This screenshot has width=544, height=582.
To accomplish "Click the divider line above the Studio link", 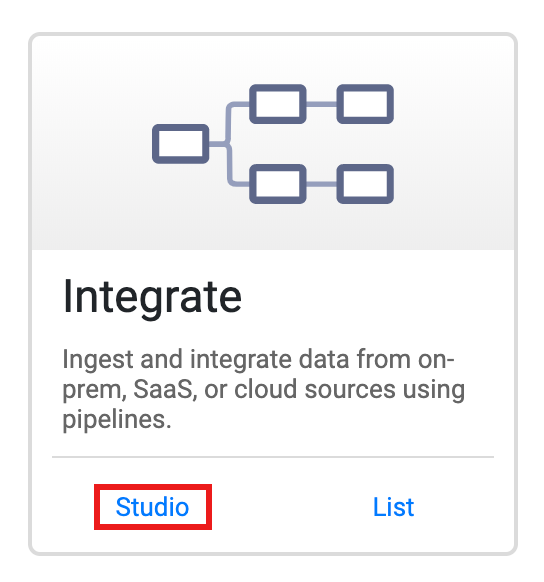I will point(273,457).
